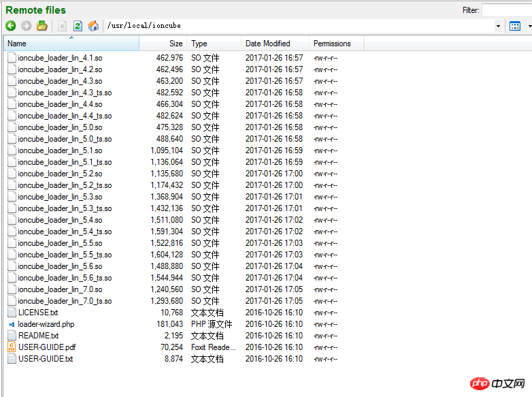This screenshot has width=532, height=397.
Task: Refresh the remote file listing
Action: click(78, 26)
